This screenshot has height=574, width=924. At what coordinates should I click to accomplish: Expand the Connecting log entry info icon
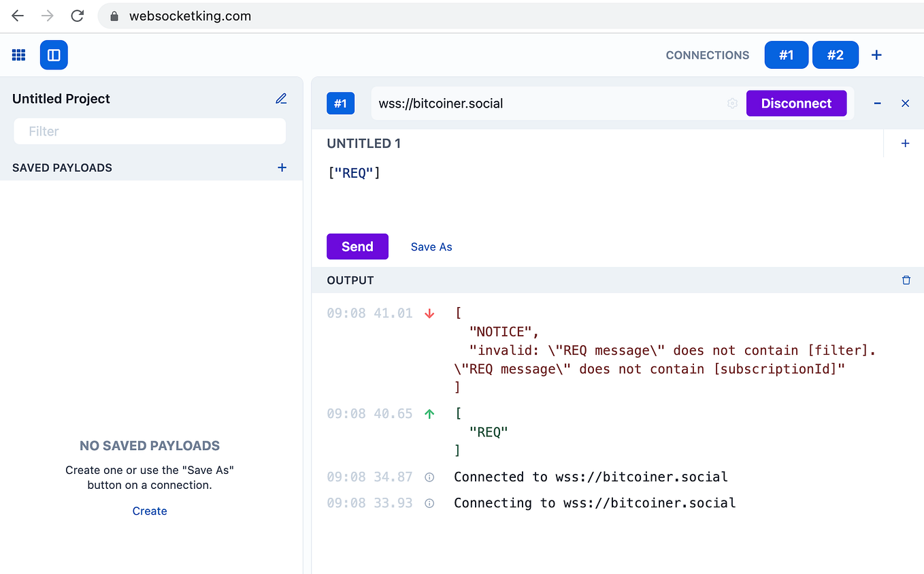click(429, 503)
